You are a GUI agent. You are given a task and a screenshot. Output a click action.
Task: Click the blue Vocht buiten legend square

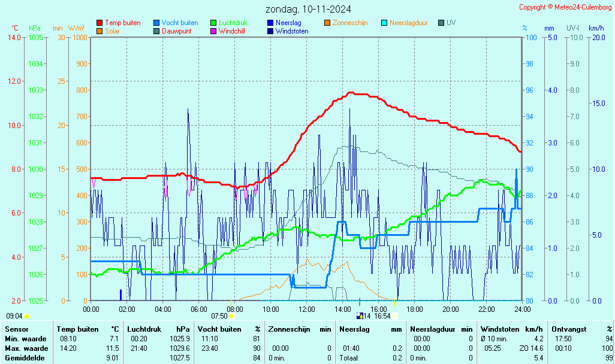[156, 23]
